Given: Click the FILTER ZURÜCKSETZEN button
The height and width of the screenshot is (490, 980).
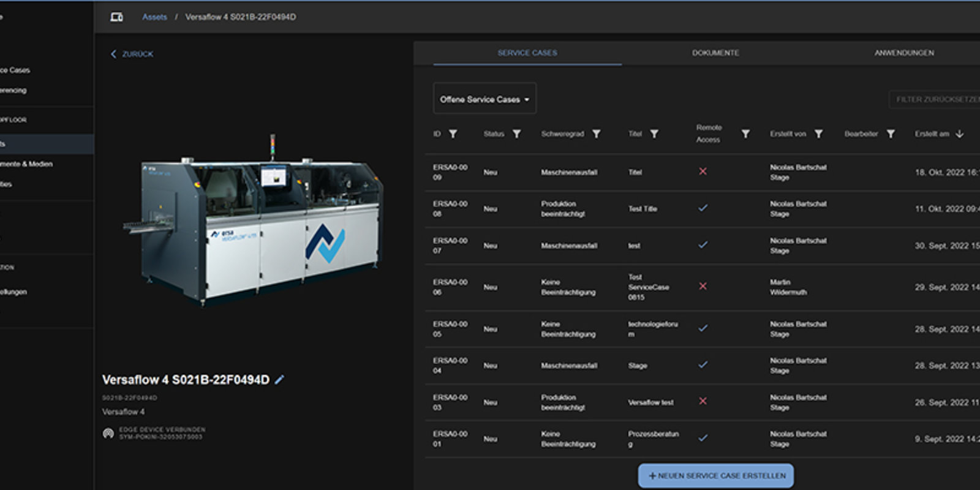Looking at the screenshot, I should [935, 99].
